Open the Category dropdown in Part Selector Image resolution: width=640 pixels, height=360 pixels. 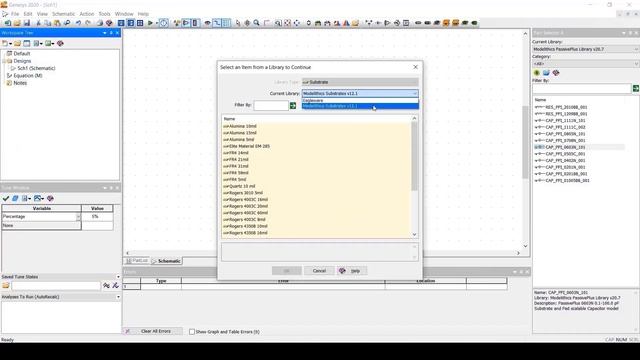(x=586, y=64)
